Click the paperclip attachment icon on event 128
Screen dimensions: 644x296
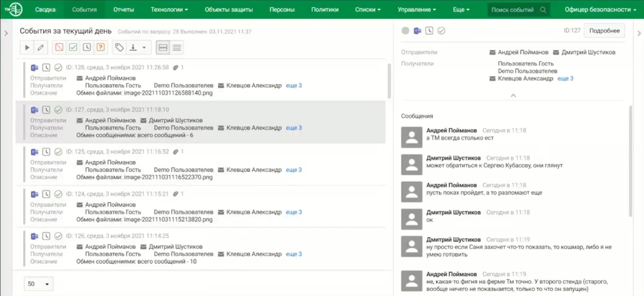176,68
